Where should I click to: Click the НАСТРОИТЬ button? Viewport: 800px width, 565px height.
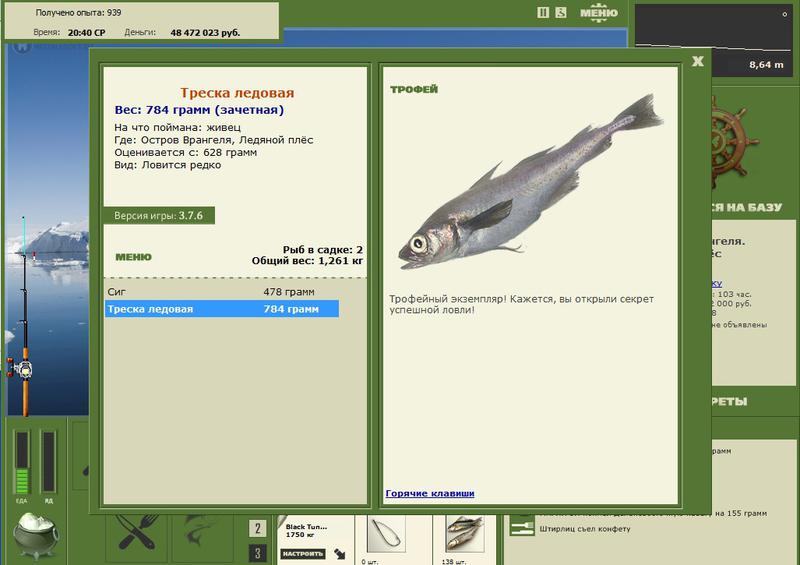tap(303, 554)
